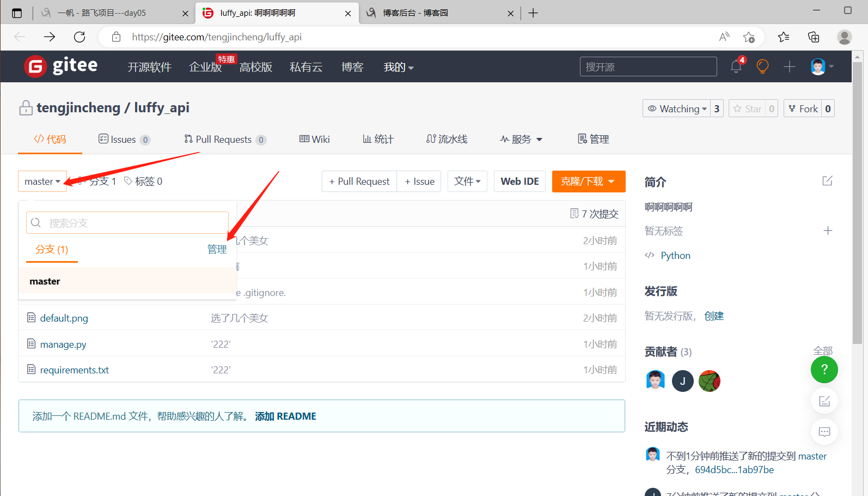
Task: Click the + Pull Request button
Action: (x=359, y=182)
